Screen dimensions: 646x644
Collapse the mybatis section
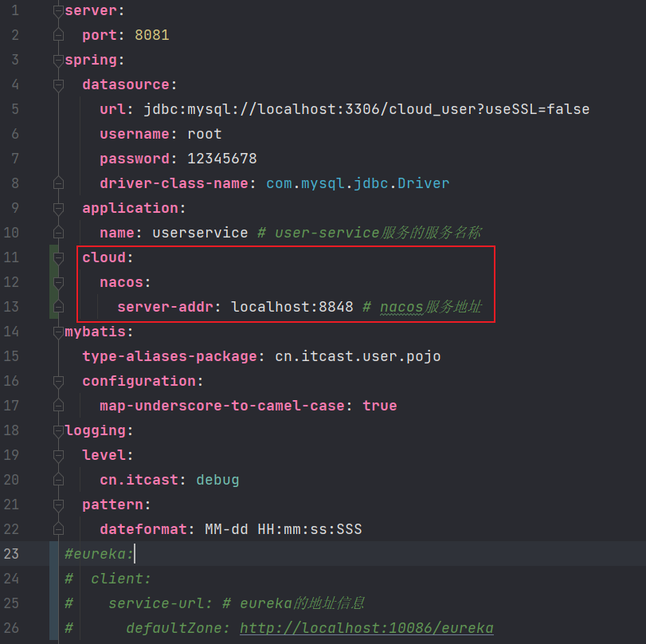(58, 332)
